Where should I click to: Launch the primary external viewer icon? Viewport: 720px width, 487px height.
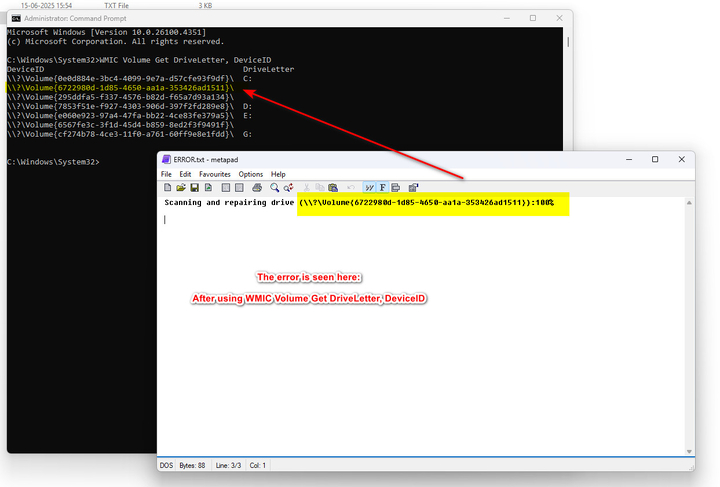point(225,187)
